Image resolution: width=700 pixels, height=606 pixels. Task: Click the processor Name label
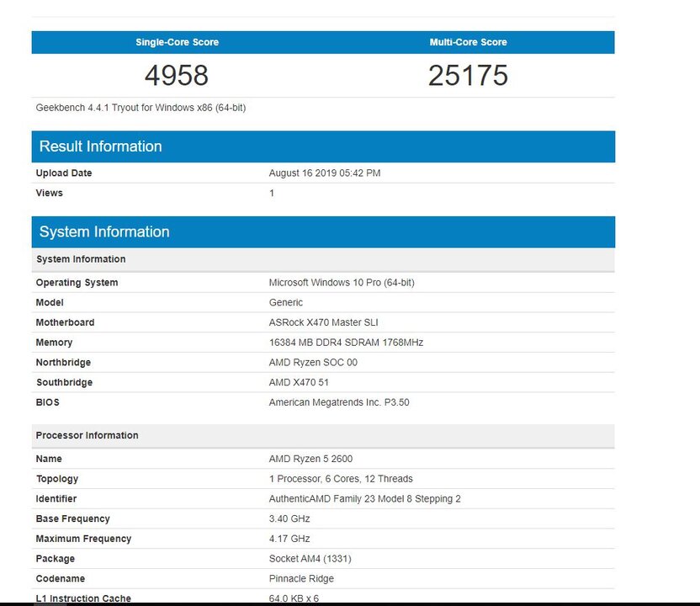[x=49, y=459]
